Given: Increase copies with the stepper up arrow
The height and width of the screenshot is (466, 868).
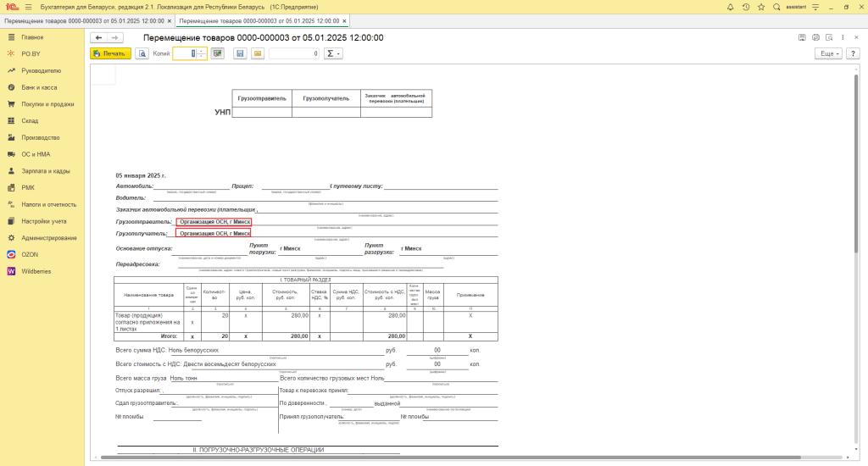Looking at the screenshot, I should point(202,51).
